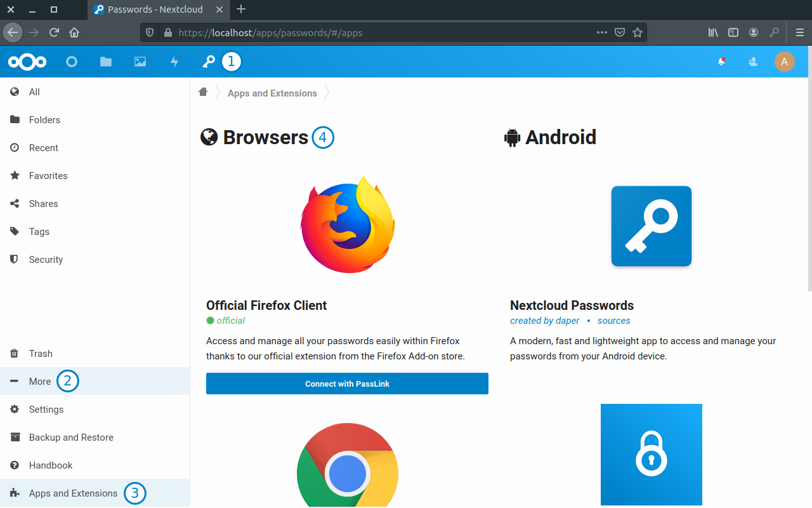This screenshot has width=812, height=508.
Task: Open Settings in sidebar
Action: (95, 410)
